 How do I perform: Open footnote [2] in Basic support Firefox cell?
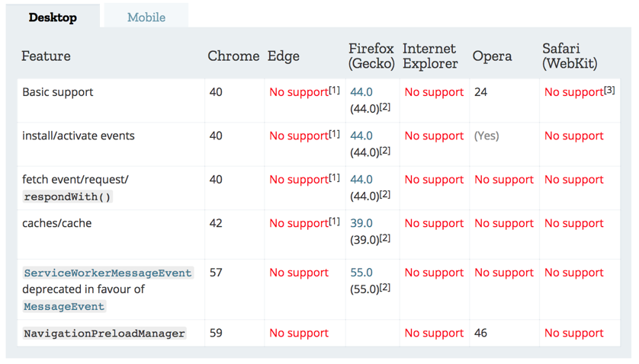[x=385, y=107]
